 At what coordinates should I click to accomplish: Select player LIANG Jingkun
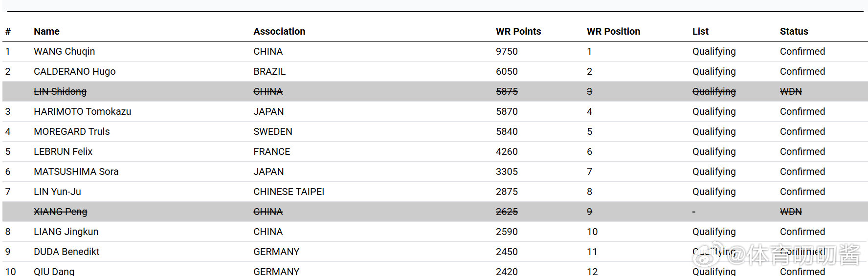click(66, 232)
